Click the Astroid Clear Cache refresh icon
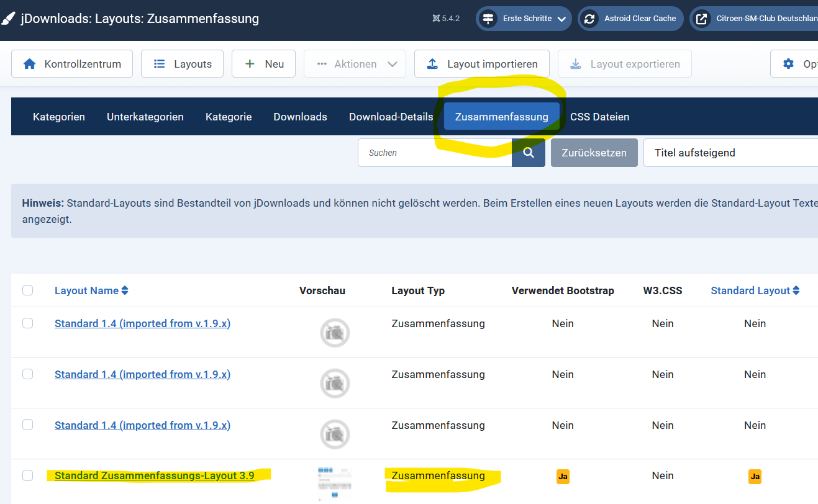This screenshot has height=504, width=818. (588, 19)
